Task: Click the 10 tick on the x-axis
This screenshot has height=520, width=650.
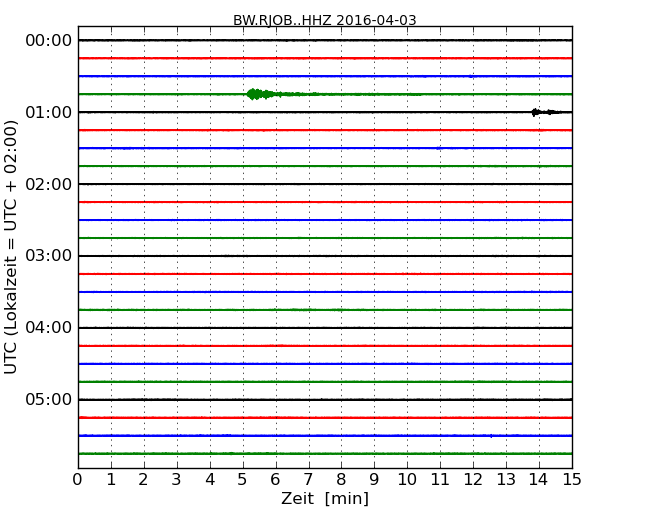Action: click(407, 480)
